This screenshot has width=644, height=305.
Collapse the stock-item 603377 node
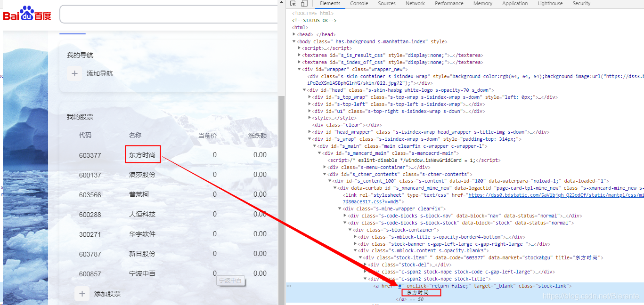(x=361, y=257)
